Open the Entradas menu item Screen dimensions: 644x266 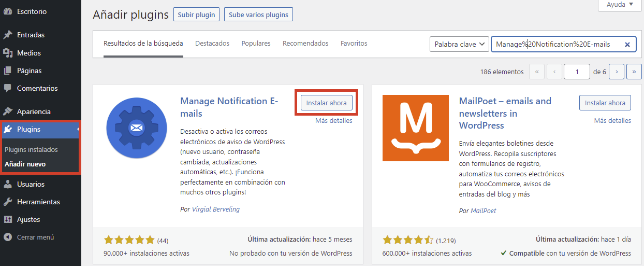click(40, 35)
